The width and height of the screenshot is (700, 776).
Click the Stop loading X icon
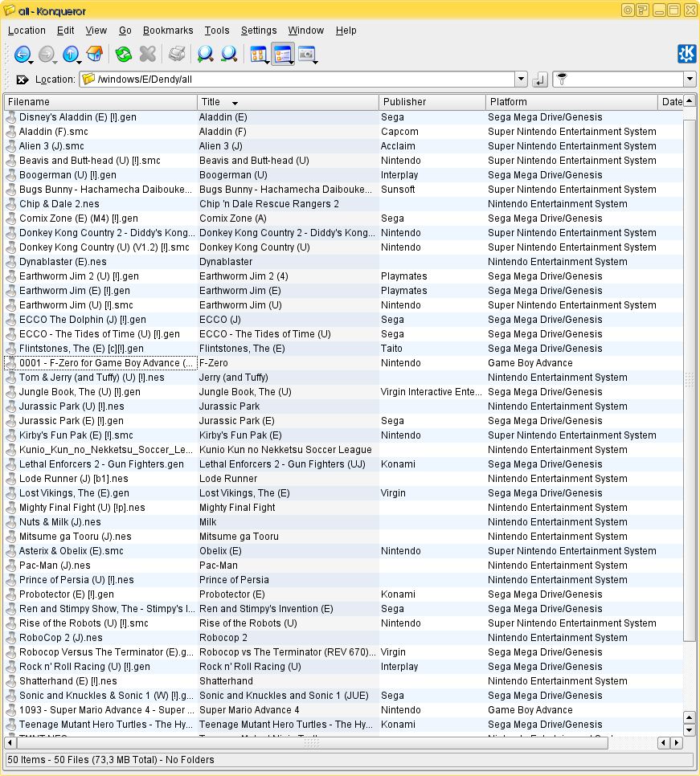pos(148,54)
